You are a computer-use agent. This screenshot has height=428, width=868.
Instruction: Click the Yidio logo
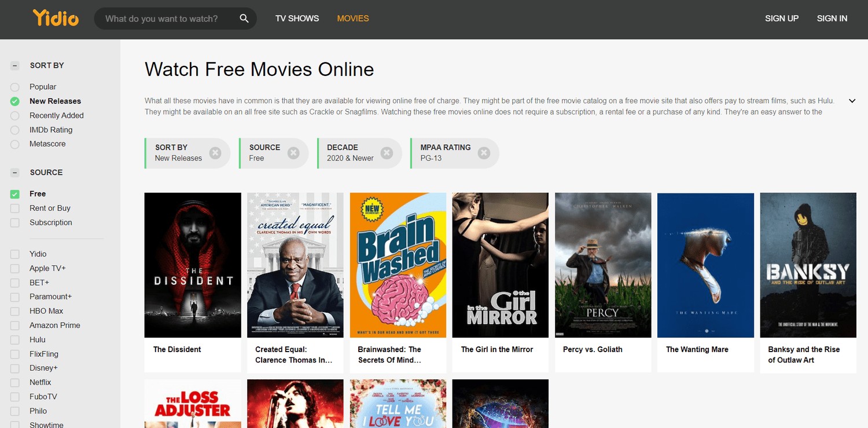pyautogui.click(x=56, y=18)
